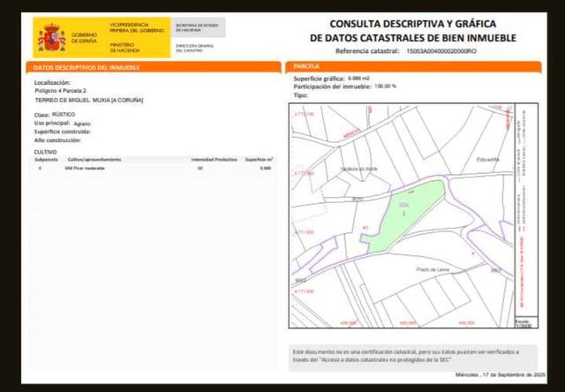Click parcel number 41 on the map
Viewport: 565px width, 392px height.
(x=365, y=228)
